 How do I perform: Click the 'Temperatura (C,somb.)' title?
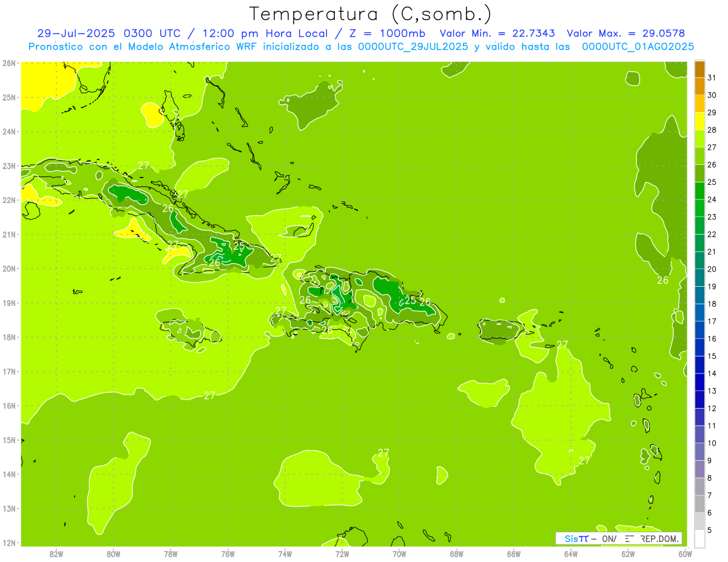click(x=370, y=13)
